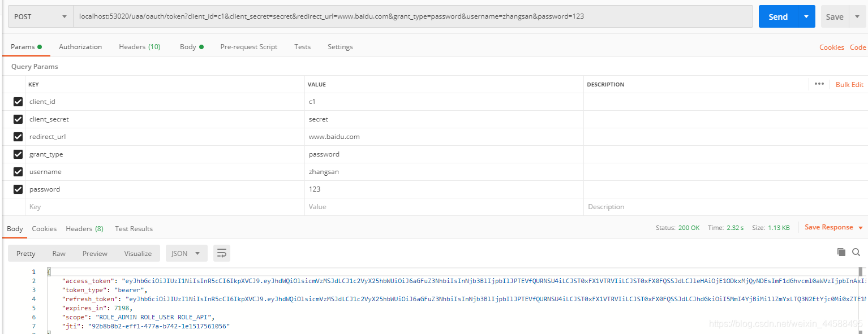
Task: Click the client_id key cell
Action: click(x=165, y=102)
